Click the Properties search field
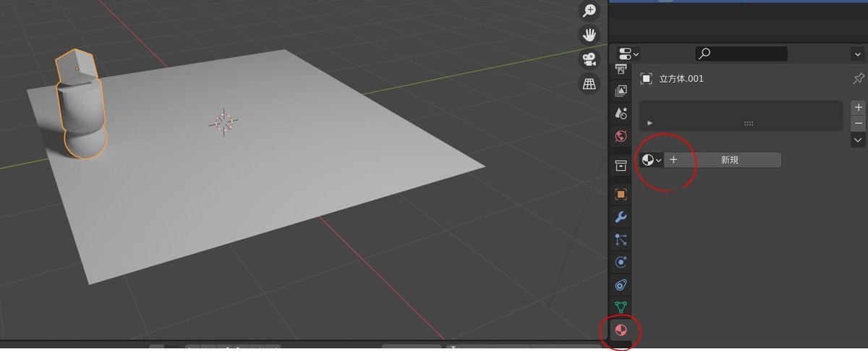The height and width of the screenshot is (351, 868). (741, 54)
